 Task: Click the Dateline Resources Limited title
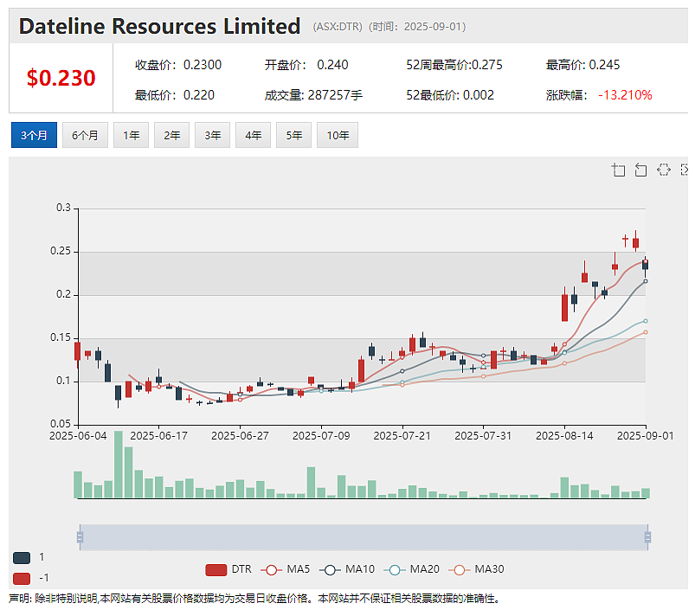(159, 26)
